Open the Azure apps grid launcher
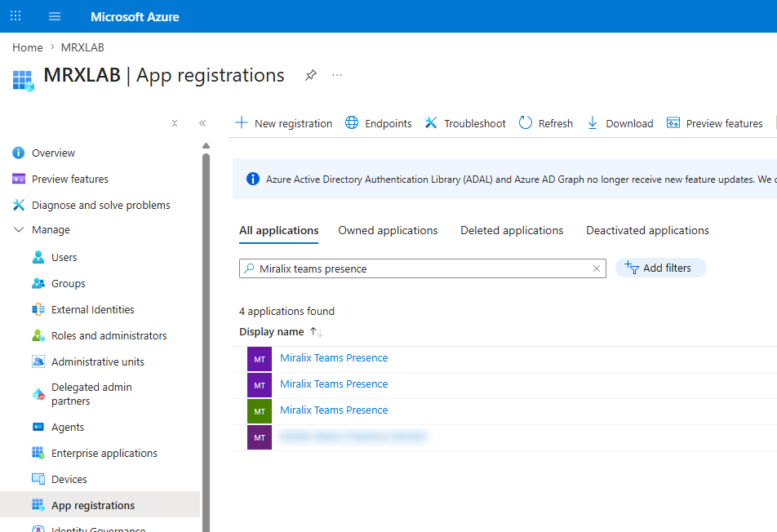The width and height of the screenshot is (777, 532). [x=16, y=16]
